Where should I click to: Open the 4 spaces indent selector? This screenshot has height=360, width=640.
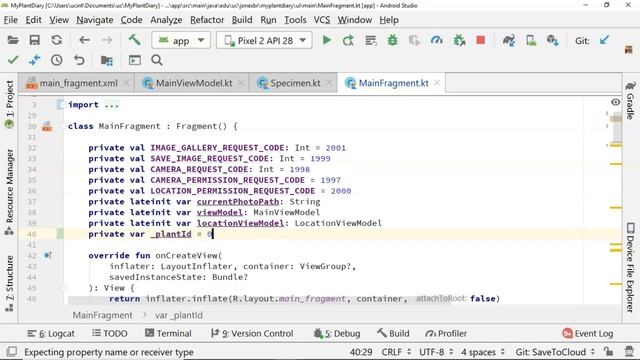[483, 352]
